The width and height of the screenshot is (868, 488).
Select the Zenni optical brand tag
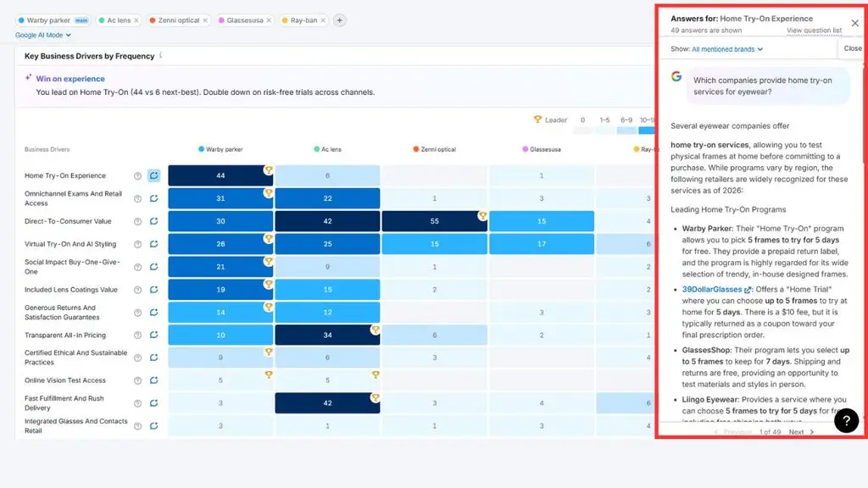(175, 20)
